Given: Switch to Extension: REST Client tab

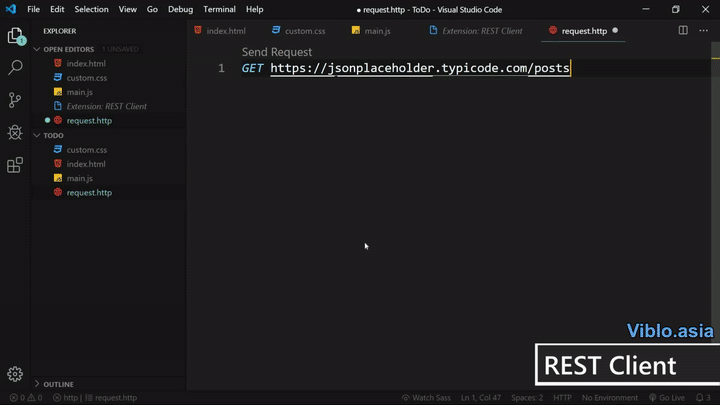Looking at the screenshot, I should (x=477, y=31).
